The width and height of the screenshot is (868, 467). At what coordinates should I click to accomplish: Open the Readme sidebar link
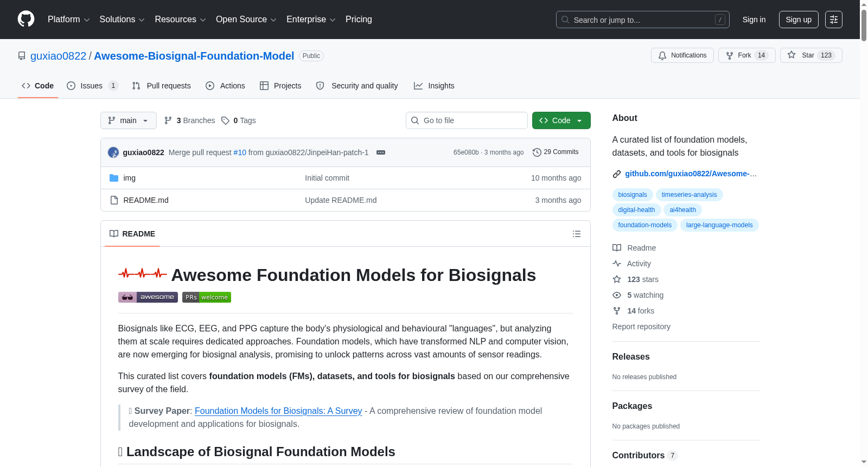coord(634,248)
